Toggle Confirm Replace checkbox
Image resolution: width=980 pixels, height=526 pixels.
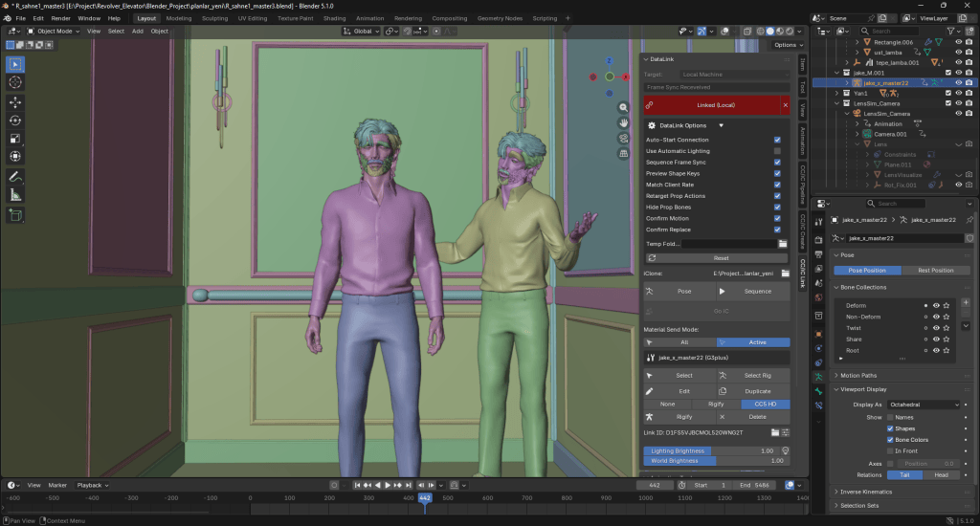(777, 230)
